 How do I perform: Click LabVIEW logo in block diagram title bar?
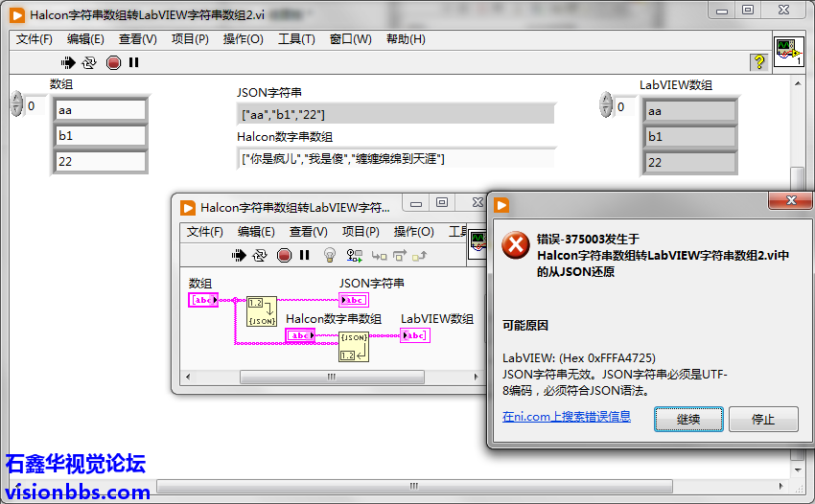point(188,208)
